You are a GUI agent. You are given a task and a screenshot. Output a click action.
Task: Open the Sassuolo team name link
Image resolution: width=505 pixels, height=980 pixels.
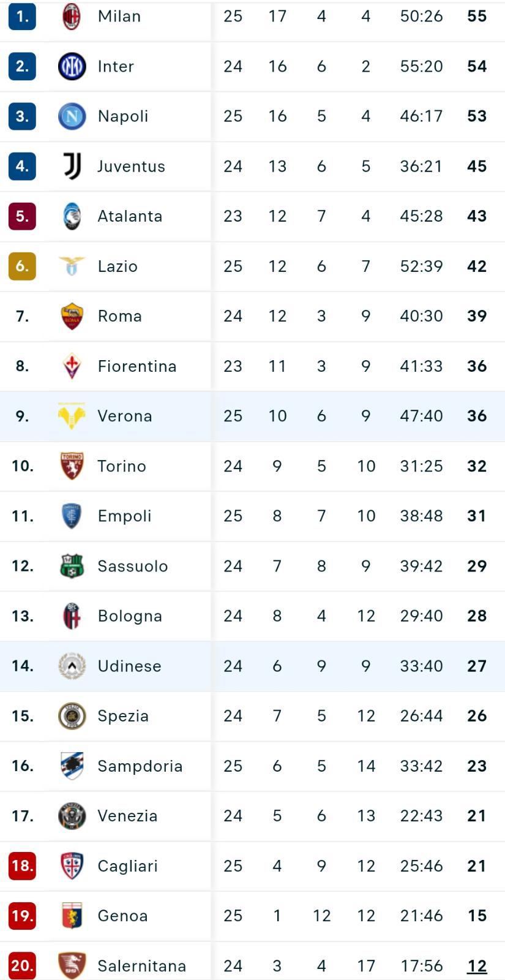133,566
